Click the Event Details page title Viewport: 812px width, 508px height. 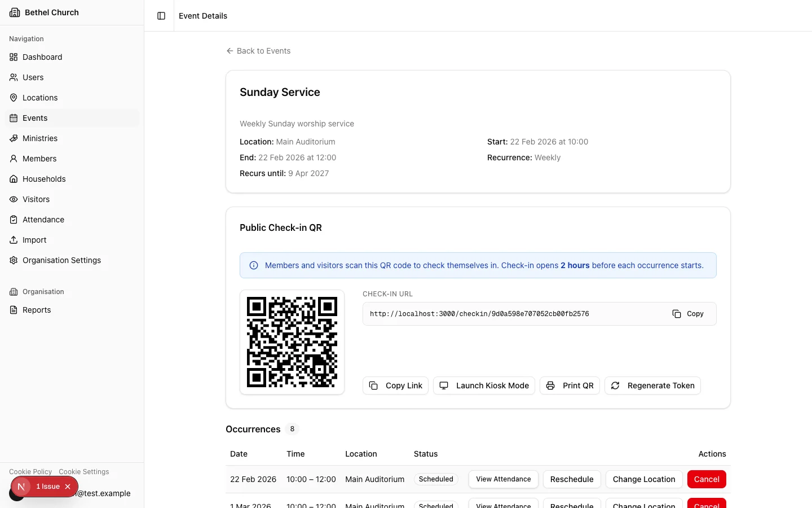click(203, 16)
